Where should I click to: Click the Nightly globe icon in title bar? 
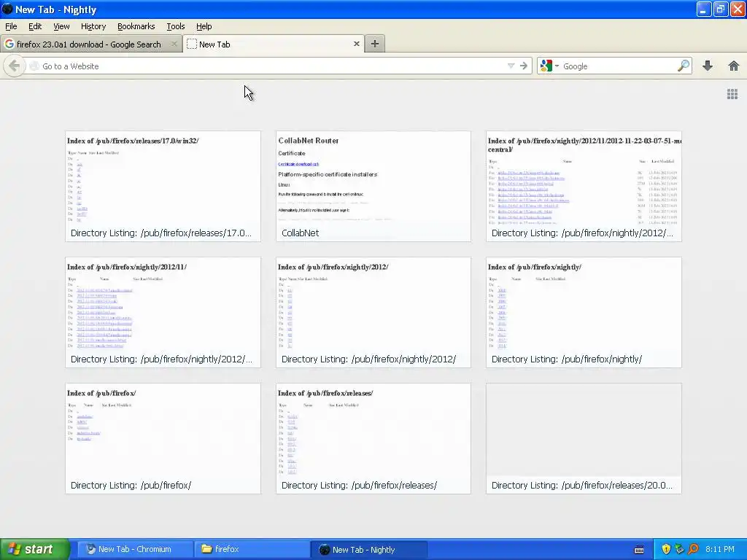pyautogui.click(x=7, y=9)
